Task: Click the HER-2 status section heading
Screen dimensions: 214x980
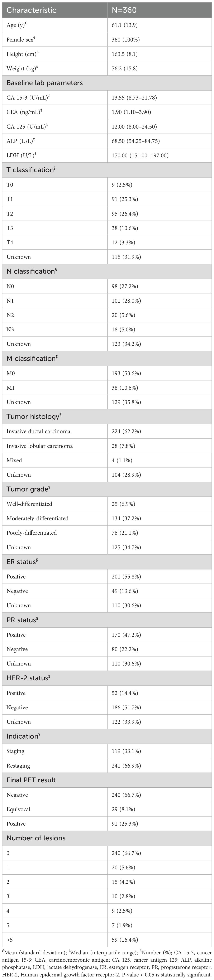Action: tap(28, 678)
